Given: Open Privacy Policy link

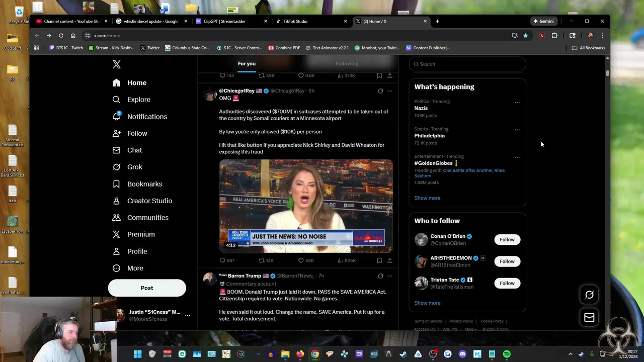Looking at the screenshot, I should (461, 321).
